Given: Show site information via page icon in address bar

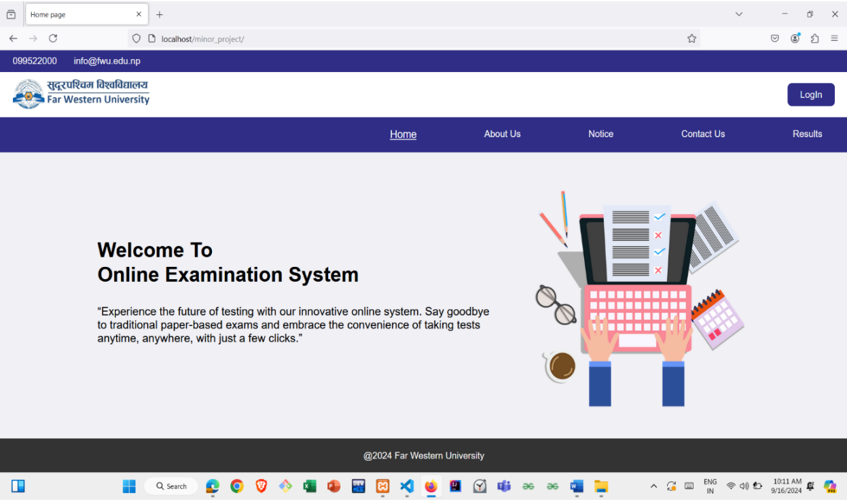Looking at the screenshot, I should point(151,39).
